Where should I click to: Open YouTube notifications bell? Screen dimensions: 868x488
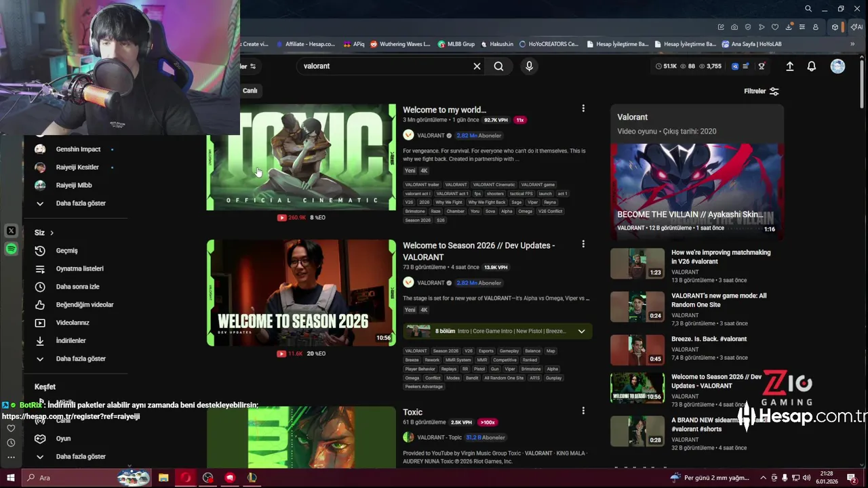pos(812,66)
